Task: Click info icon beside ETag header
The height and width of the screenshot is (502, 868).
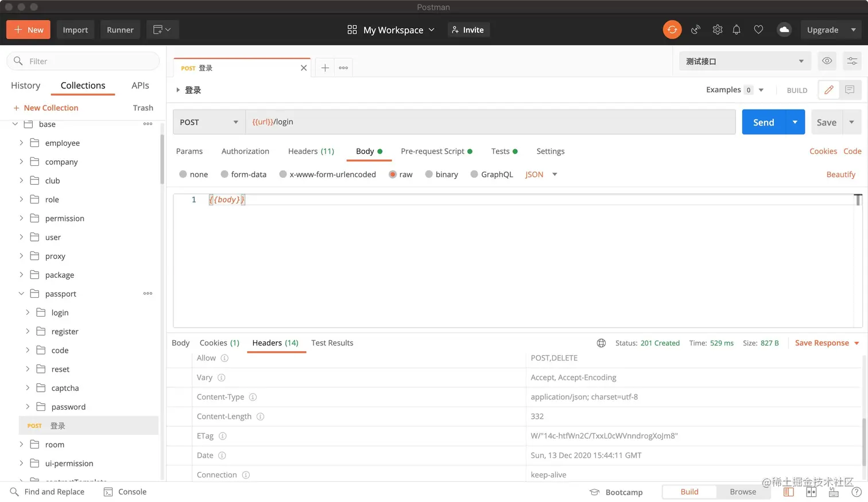Action: point(223,436)
